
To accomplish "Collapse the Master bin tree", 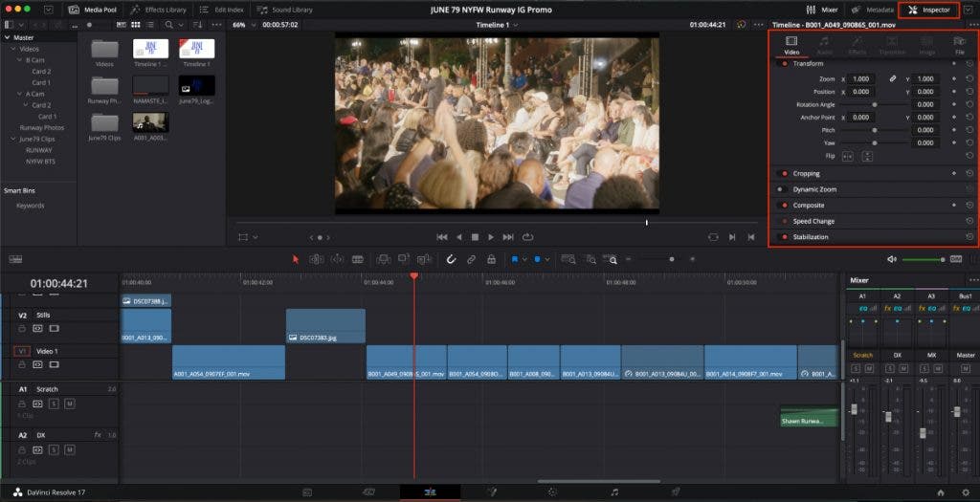I will click(x=7, y=37).
